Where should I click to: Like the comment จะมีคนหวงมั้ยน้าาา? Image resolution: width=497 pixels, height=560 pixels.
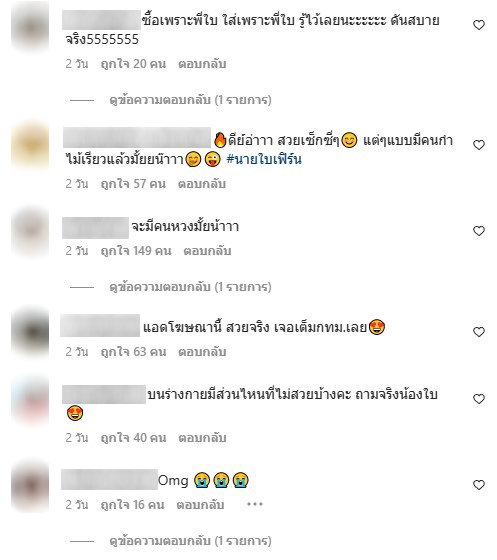pos(479,231)
